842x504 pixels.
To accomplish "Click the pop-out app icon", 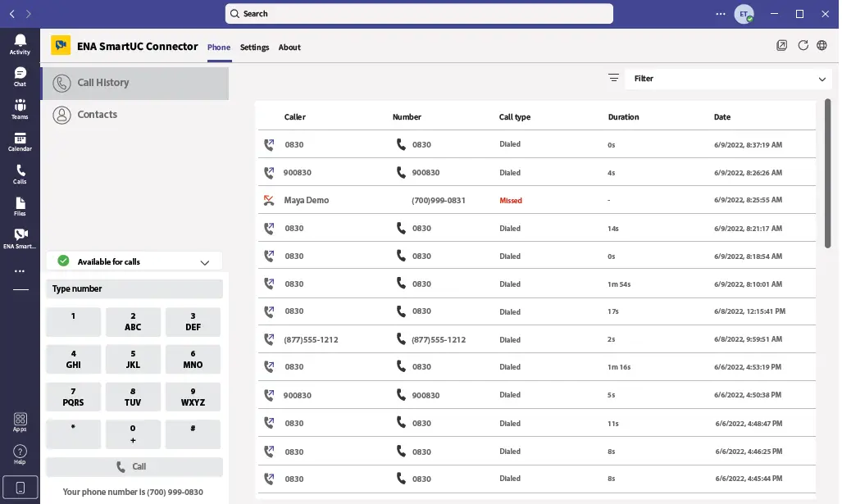I will pos(781,45).
